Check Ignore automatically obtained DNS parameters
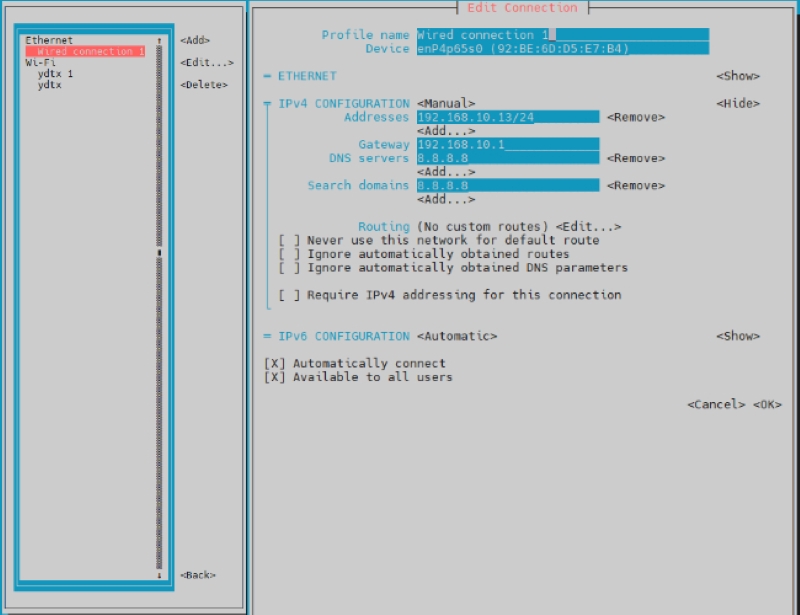The image size is (800, 615). coord(289,268)
